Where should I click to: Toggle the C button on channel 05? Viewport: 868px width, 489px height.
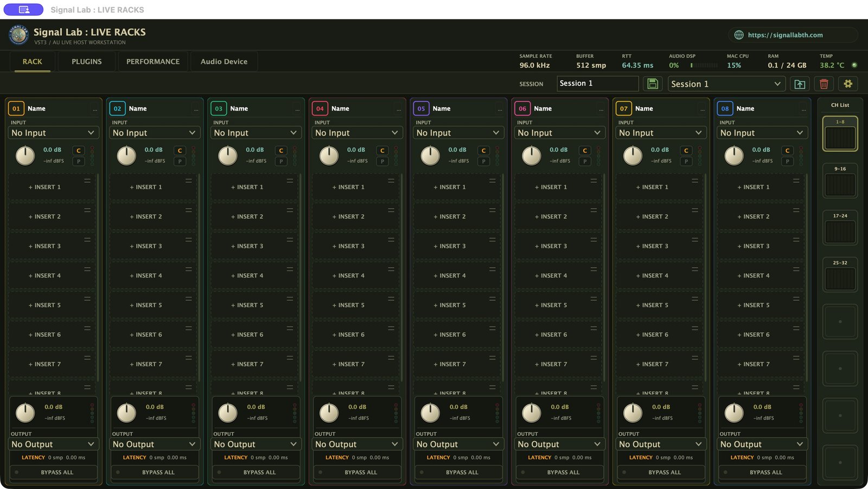point(484,151)
